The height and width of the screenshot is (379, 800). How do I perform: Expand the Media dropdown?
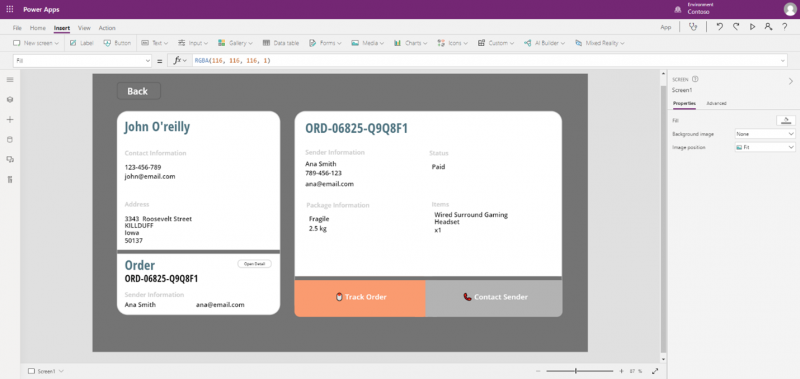point(381,43)
